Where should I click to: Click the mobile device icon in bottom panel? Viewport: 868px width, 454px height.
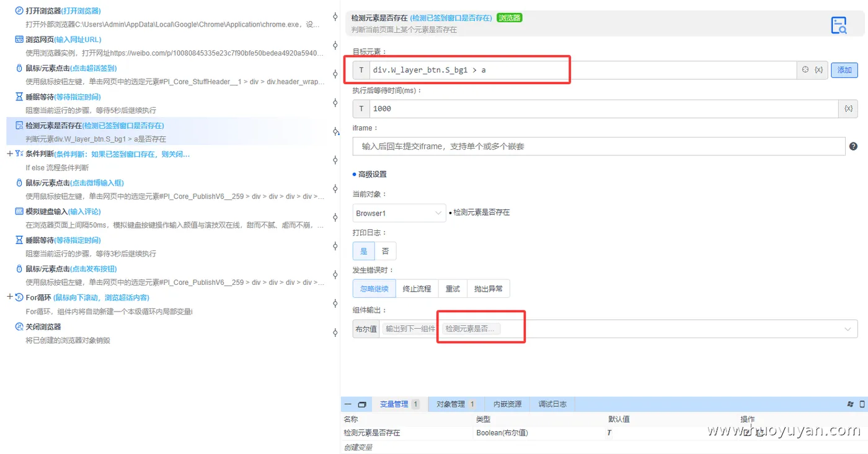pyautogui.click(x=862, y=404)
